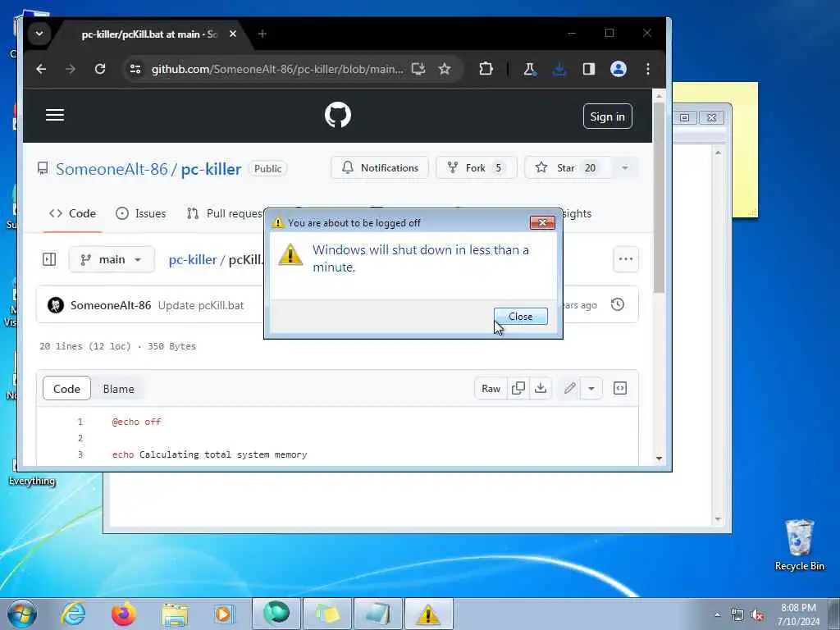840x630 pixels.
Task: Expand the Star lists dropdown arrow
Action: pos(624,167)
